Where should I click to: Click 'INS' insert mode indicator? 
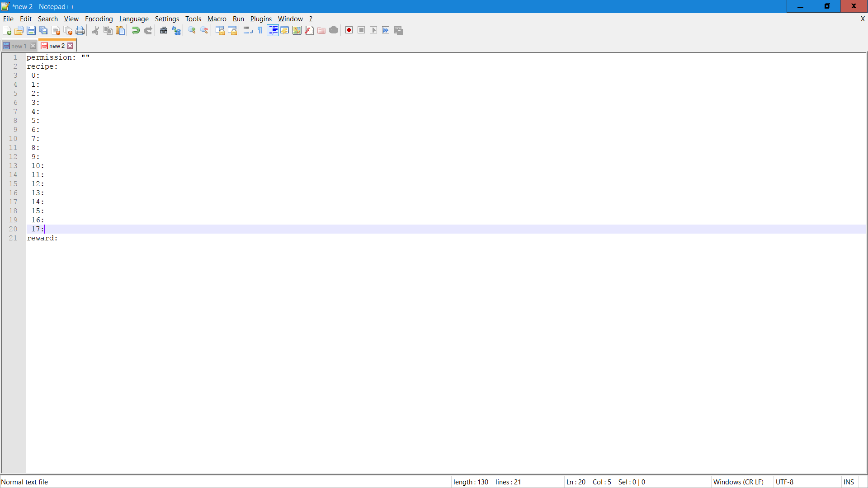[849, 482]
